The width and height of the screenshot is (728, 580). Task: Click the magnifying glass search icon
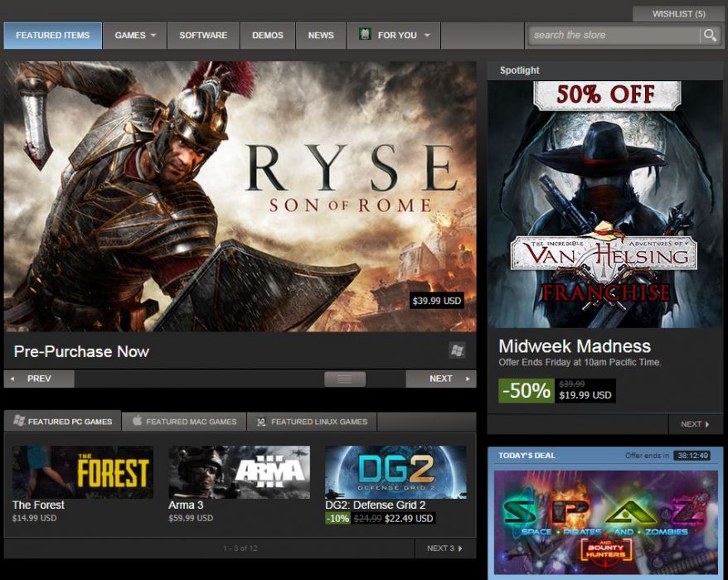coord(711,36)
